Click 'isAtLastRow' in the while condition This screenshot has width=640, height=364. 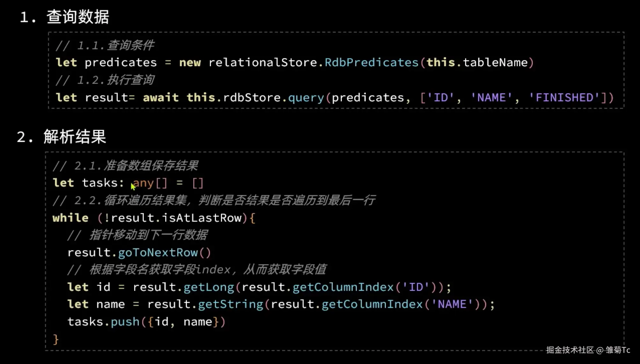pos(202,218)
